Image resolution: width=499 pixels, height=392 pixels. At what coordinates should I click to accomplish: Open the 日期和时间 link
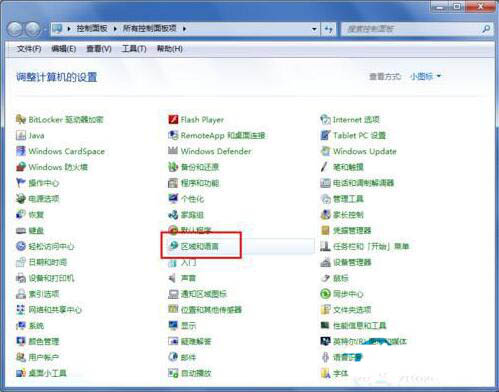click(48, 262)
